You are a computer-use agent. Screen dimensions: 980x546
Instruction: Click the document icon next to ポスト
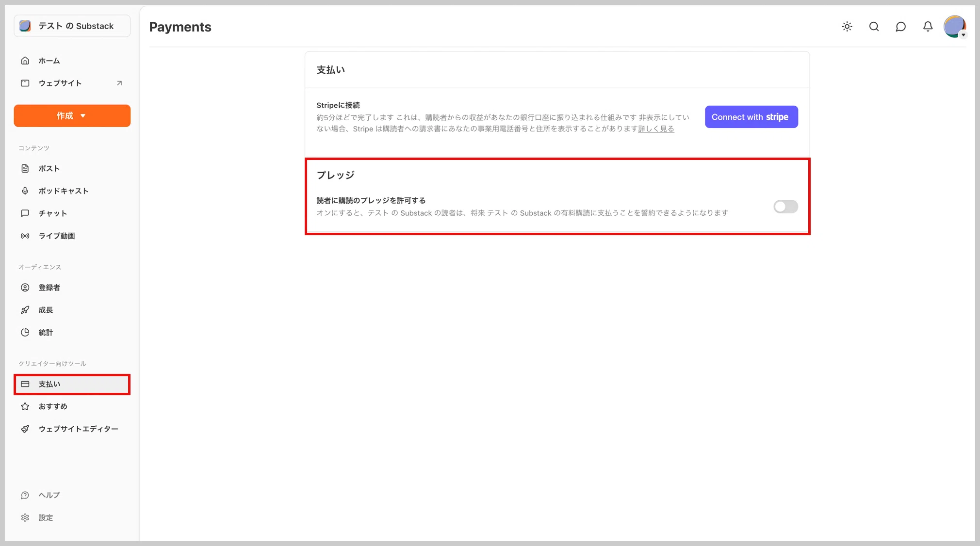tap(25, 168)
